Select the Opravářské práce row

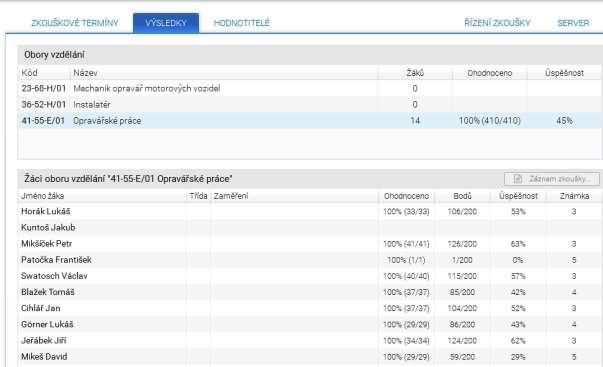(x=310, y=121)
